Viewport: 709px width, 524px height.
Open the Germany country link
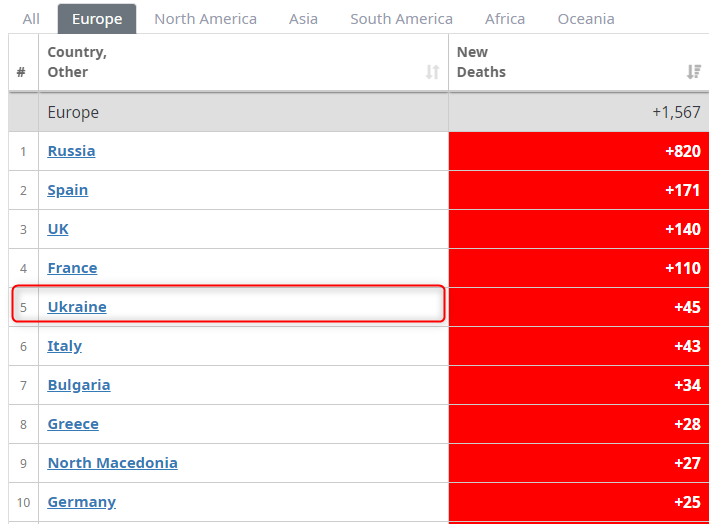(82, 502)
